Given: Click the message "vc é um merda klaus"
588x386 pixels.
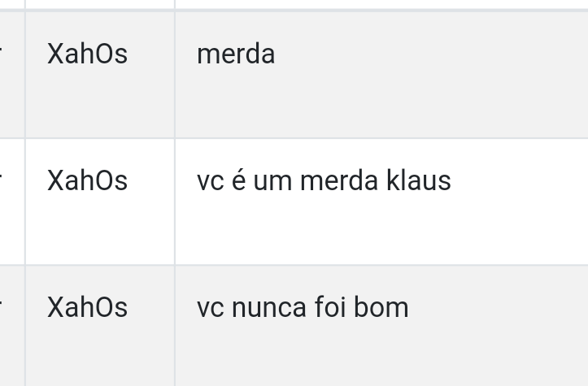Looking at the screenshot, I should point(381,202).
